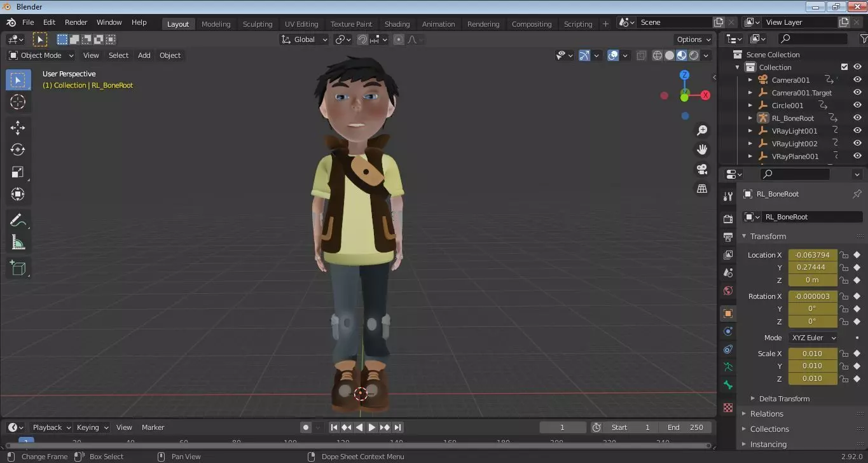Hide RL_BoneRoot using its eye icon
Viewport: 868px width, 463px height.
pos(857,118)
